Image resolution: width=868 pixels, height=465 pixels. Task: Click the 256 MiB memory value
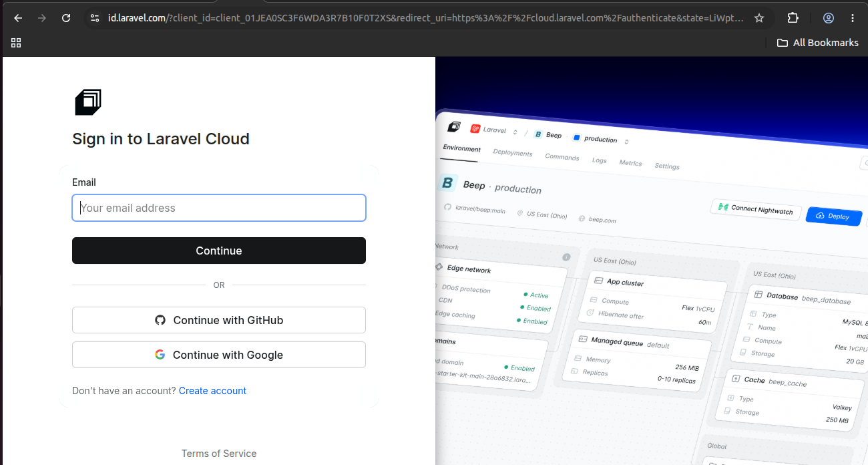point(686,368)
